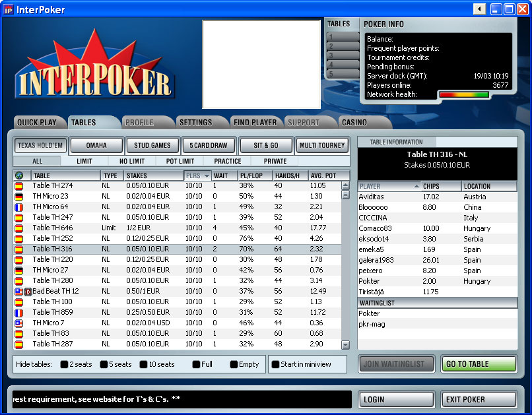Click the German flag for TH Micro 27
This screenshot has height=415, width=532.
[x=19, y=271]
